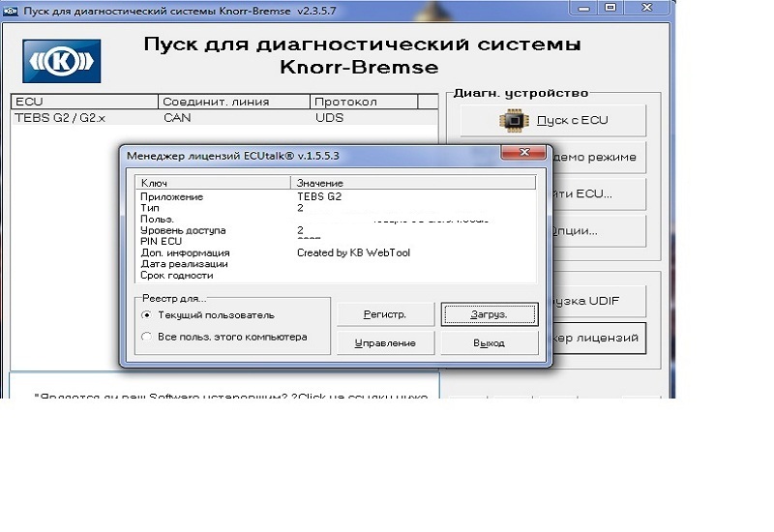Click the Регистр. button
Image resolution: width=774 pixels, height=532 pixels.
click(x=385, y=314)
